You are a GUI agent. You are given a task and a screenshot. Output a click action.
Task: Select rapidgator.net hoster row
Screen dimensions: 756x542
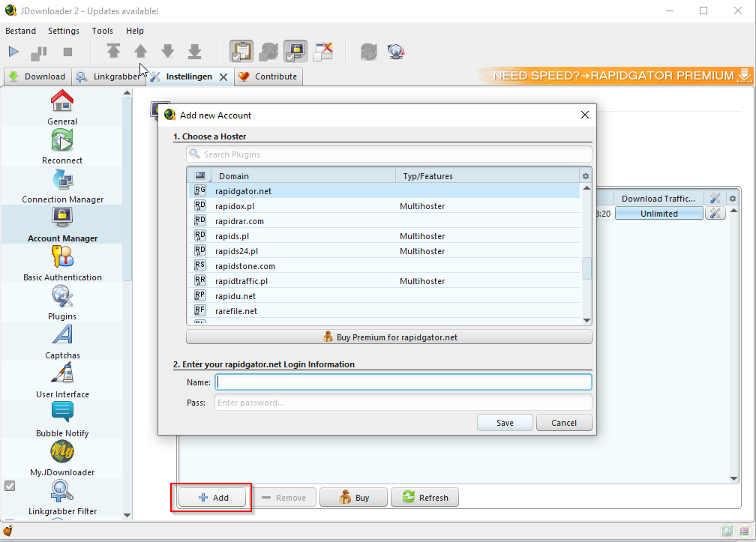[383, 191]
